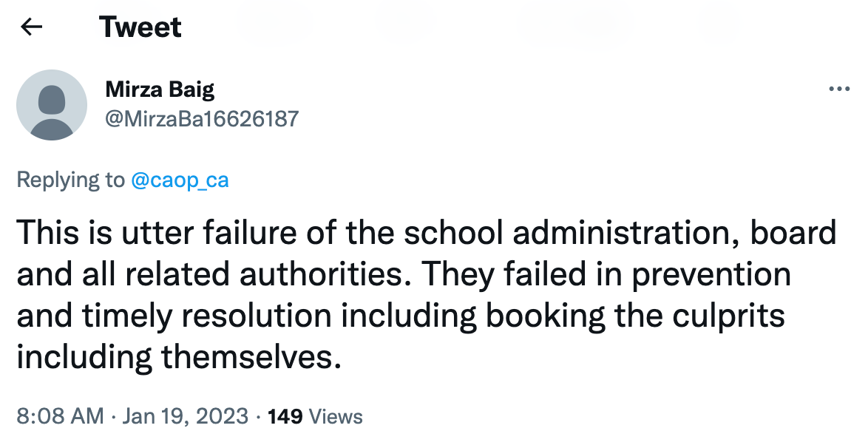Click the last line "including themselves."

tap(180, 357)
